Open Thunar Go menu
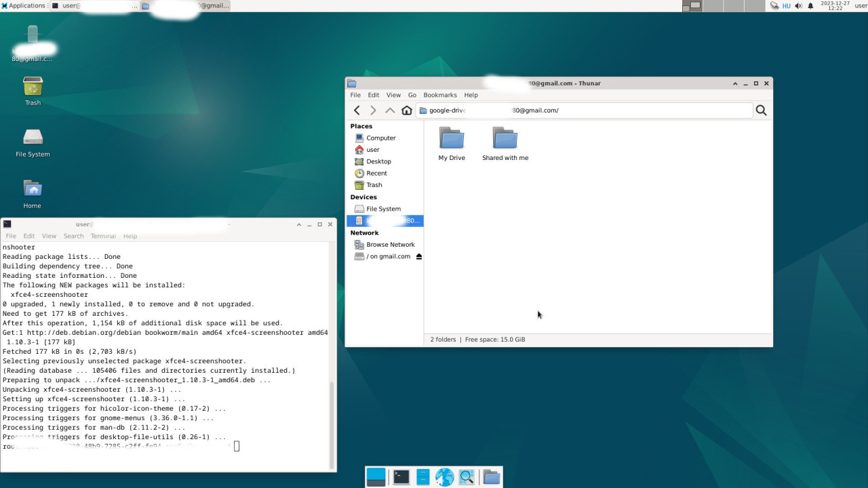The image size is (868, 488). 412,95
